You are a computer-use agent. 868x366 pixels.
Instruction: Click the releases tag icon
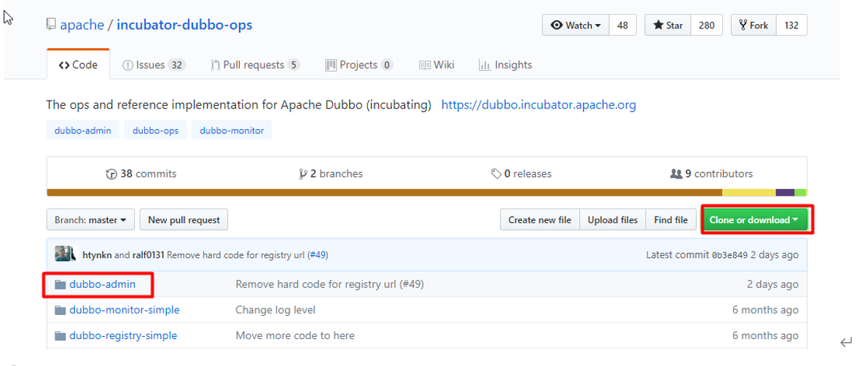496,174
